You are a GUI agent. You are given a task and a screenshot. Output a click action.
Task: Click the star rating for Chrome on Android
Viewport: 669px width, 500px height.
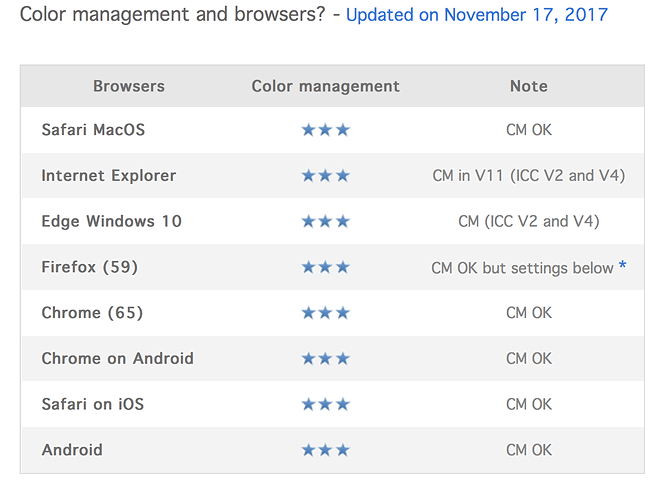325,358
